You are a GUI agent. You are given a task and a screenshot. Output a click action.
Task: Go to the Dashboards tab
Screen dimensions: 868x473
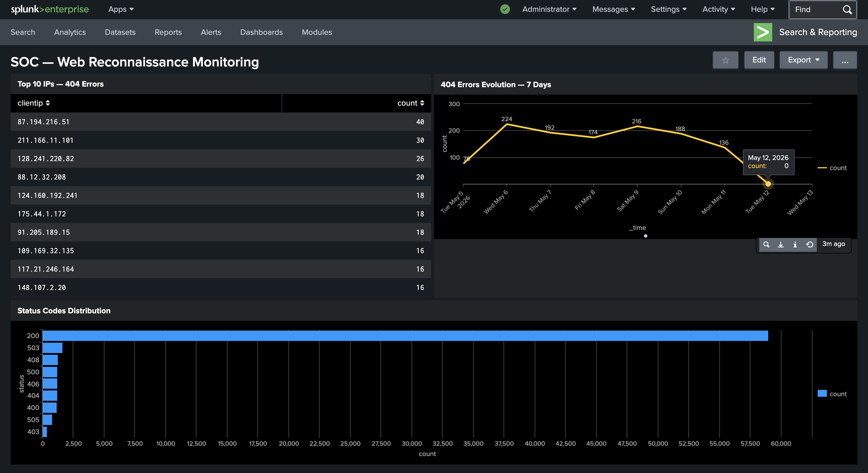(x=261, y=32)
